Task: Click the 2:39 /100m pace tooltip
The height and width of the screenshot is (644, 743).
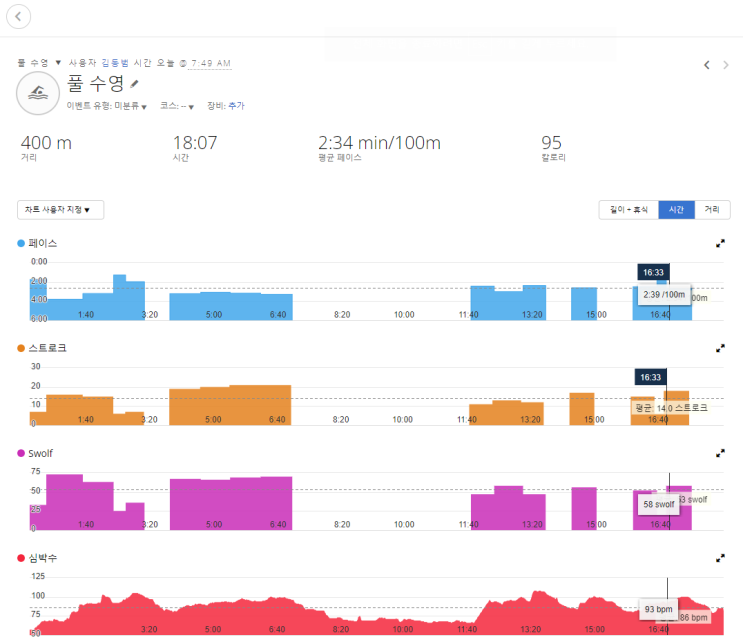Action: [x=664, y=295]
